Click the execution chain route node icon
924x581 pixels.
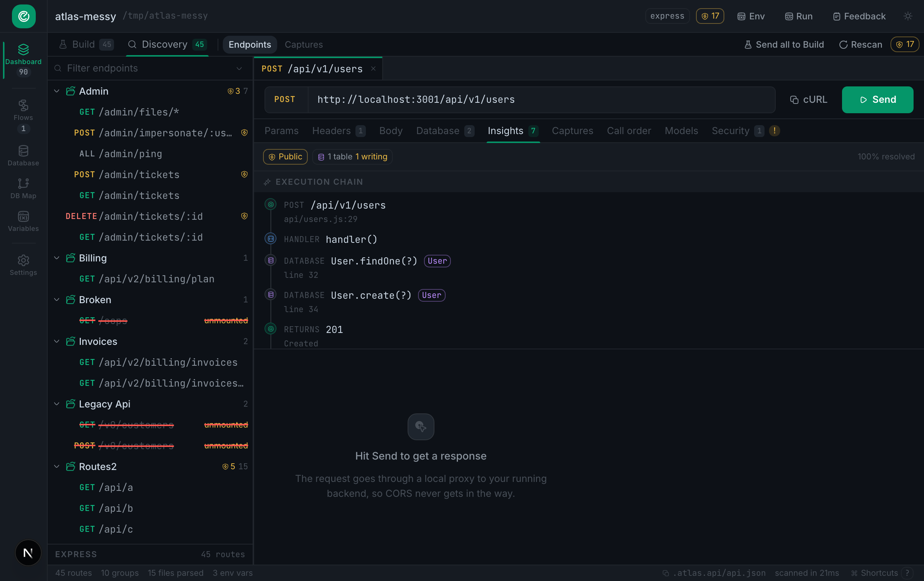click(270, 204)
